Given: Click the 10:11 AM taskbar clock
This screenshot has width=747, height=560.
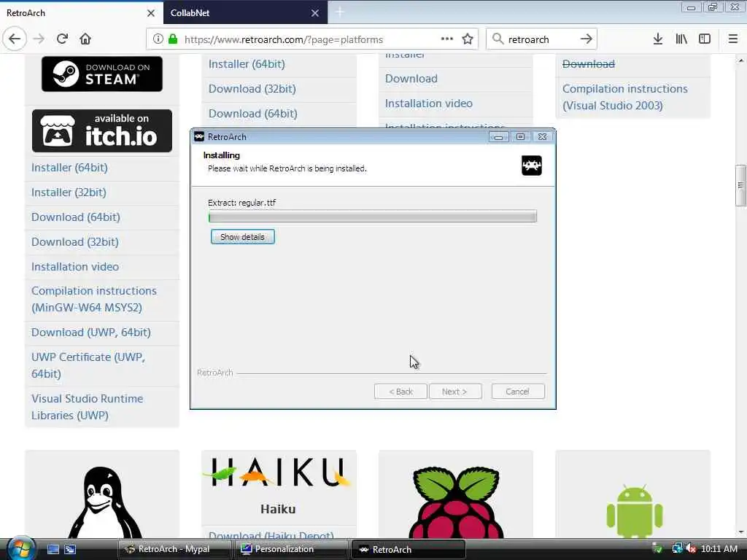Looking at the screenshot, I should pyautogui.click(x=719, y=549).
